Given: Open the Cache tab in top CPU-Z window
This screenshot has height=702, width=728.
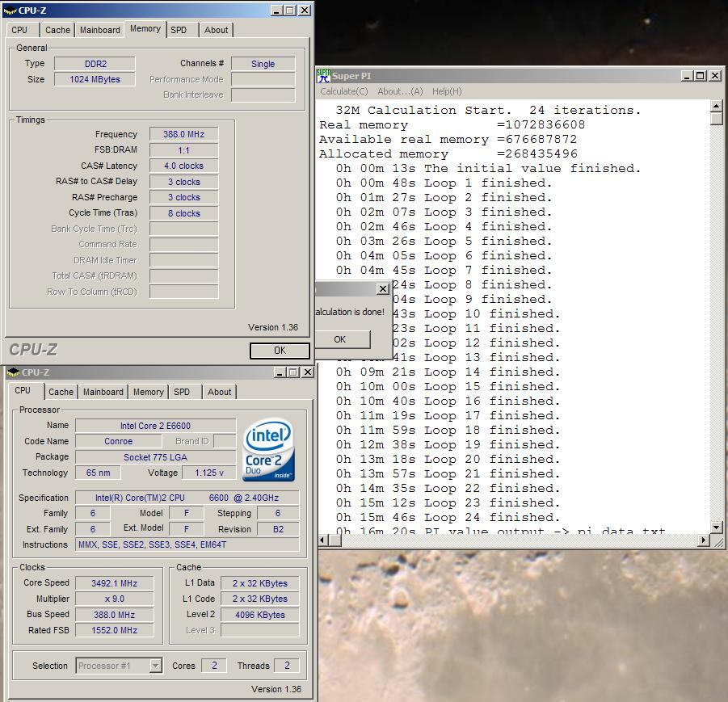Looking at the screenshot, I should click(x=57, y=30).
